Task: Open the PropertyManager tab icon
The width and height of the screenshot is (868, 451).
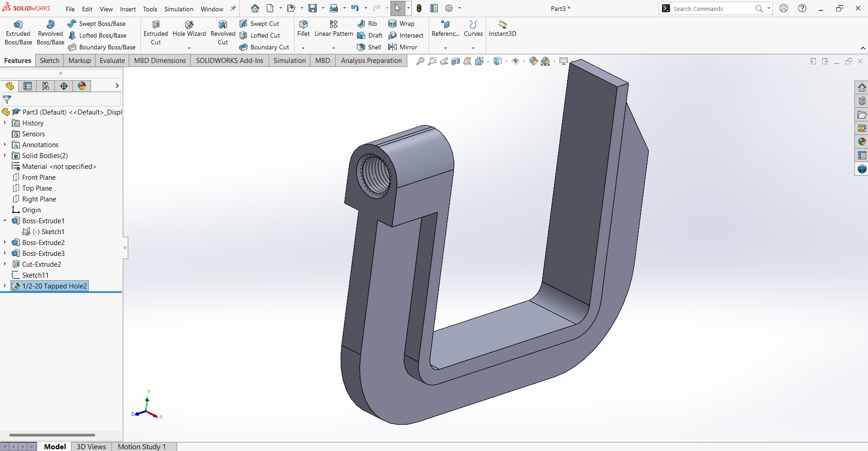Action: coord(28,86)
